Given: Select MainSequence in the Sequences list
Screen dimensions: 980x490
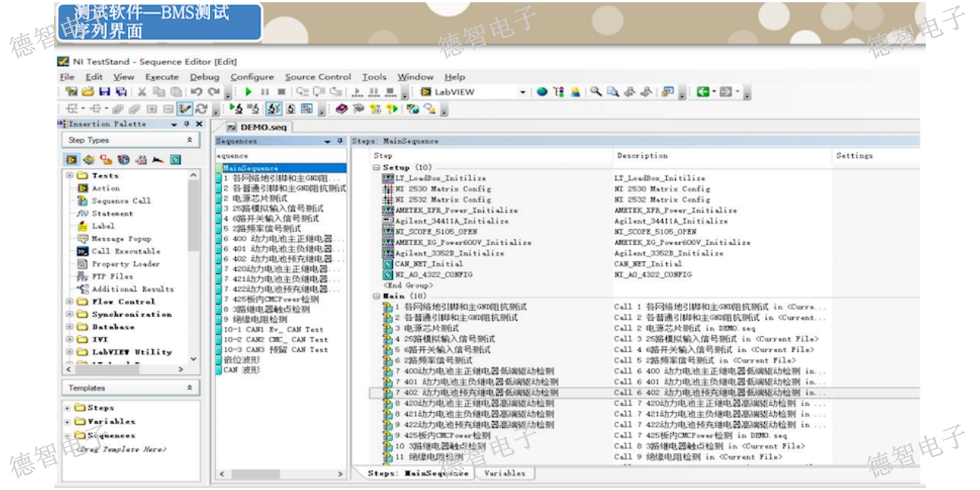Looking at the screenshot, I should click(280, 168).
